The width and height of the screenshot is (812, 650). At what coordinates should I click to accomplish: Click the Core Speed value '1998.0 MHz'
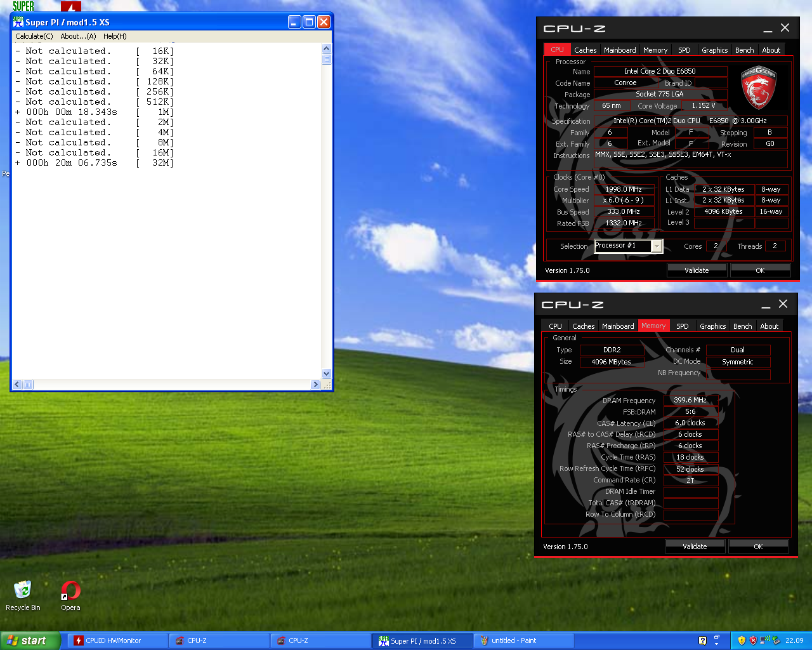(624, 189)
